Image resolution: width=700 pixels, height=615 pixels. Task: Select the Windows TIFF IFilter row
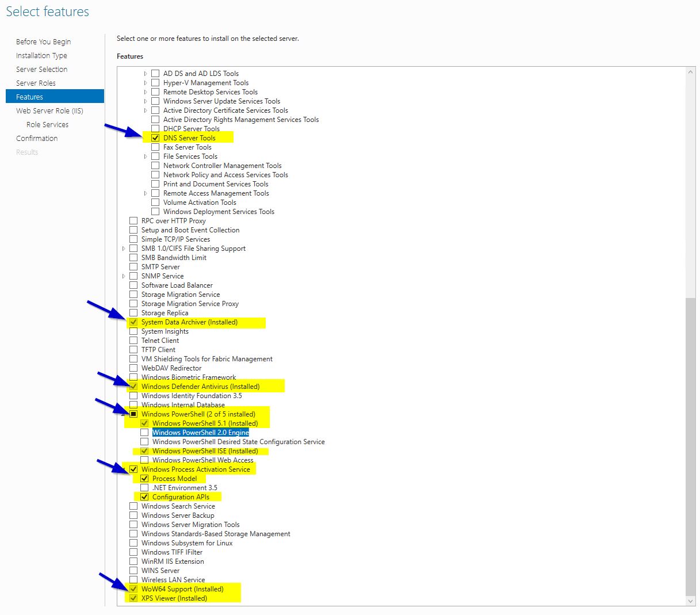(172, 552)
